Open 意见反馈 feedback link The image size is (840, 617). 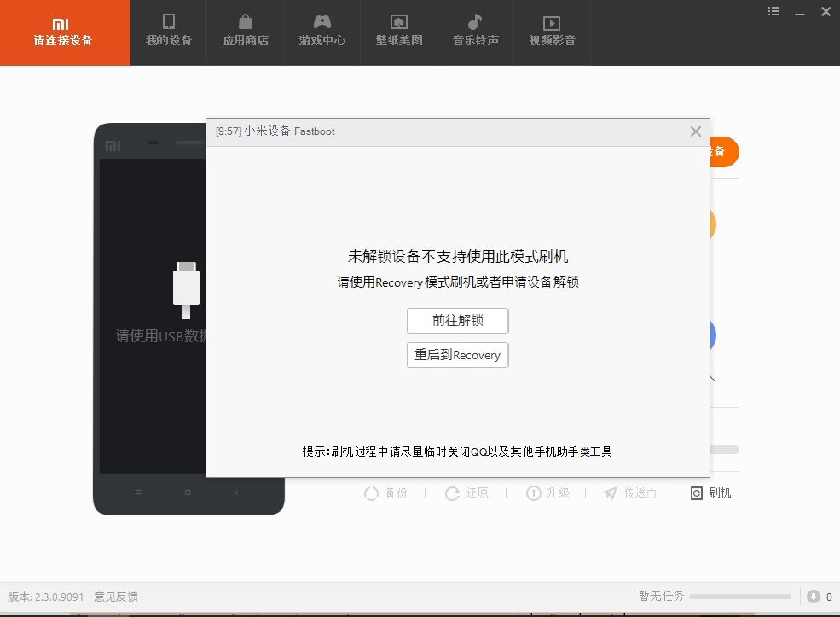(x=116, y=597)
